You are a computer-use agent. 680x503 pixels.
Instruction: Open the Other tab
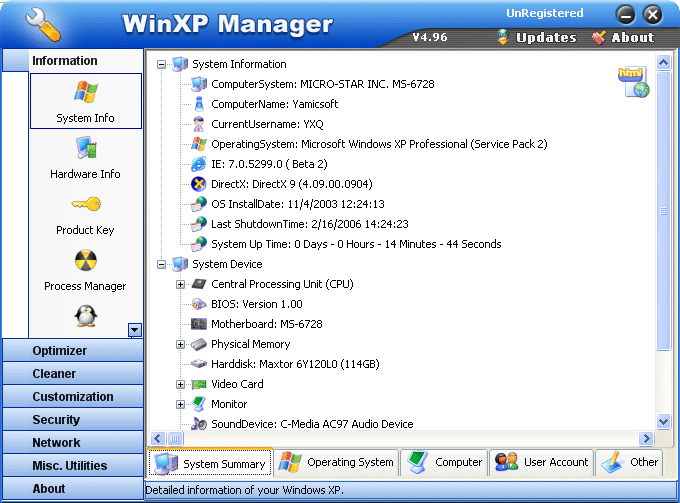coord(630,463)
